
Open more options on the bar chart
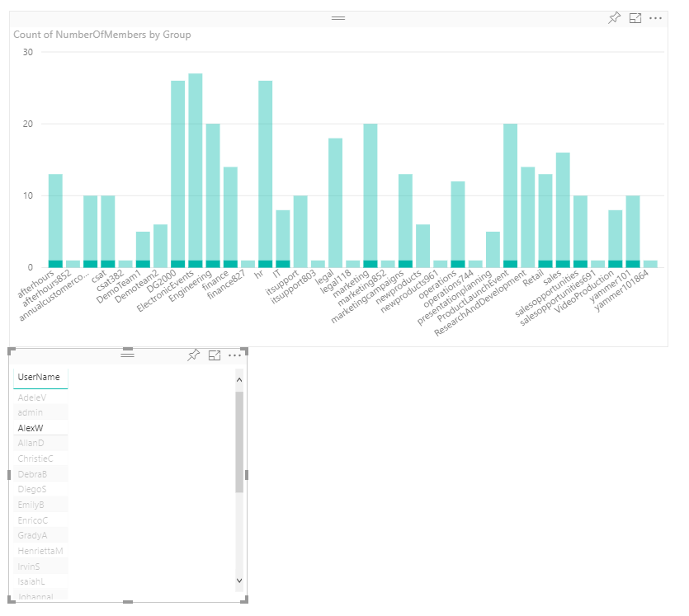click(x=656, y=18)
